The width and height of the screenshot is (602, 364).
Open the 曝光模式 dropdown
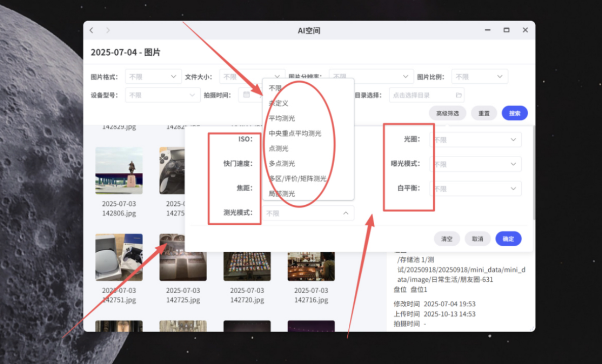[475, 164]
